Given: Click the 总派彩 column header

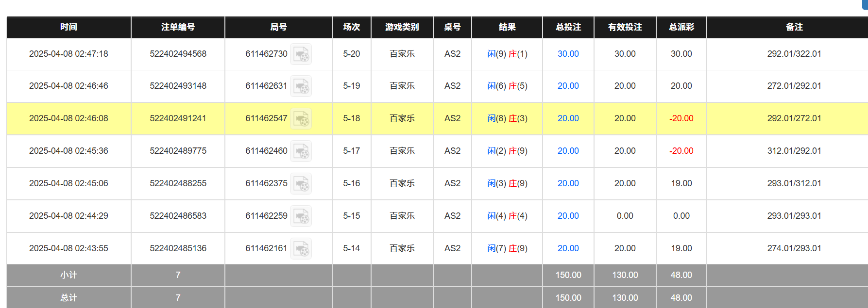Looking at the screenshot, I should 681,27.
